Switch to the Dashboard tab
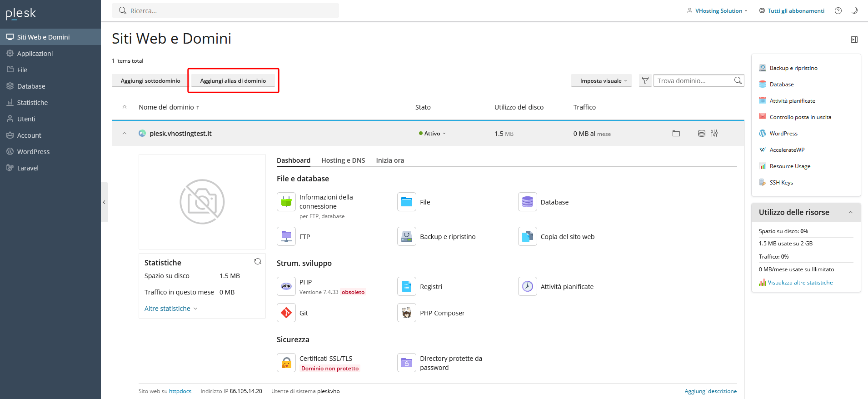Screen dimensions: 868x399 coord(294,160)
